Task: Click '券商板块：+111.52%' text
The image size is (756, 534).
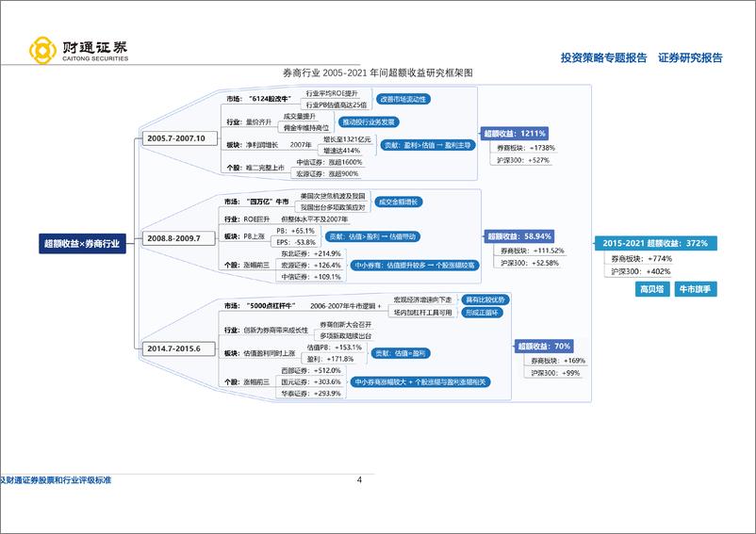Action: coord(532,251)
